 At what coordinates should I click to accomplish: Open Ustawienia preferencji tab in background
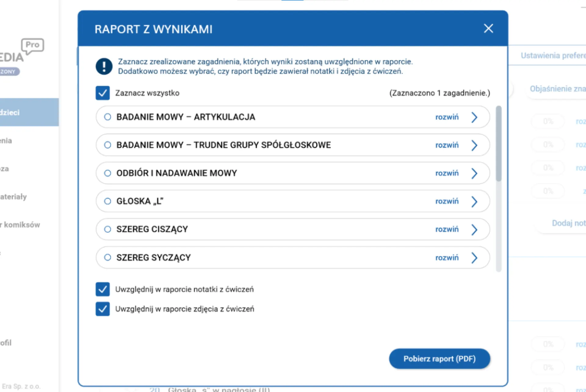(x=552, y=56)
